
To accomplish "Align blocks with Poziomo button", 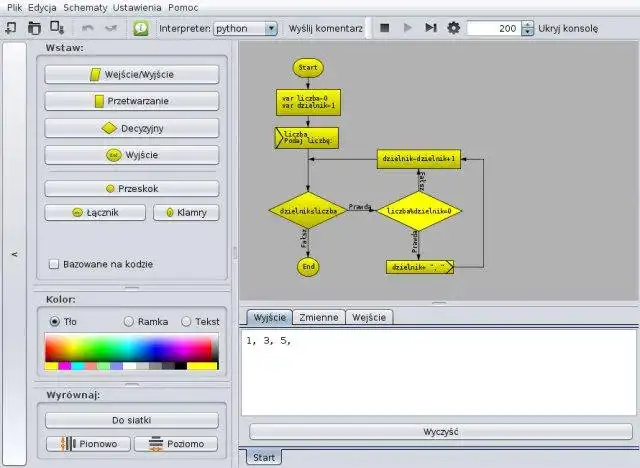I will 176,444.
